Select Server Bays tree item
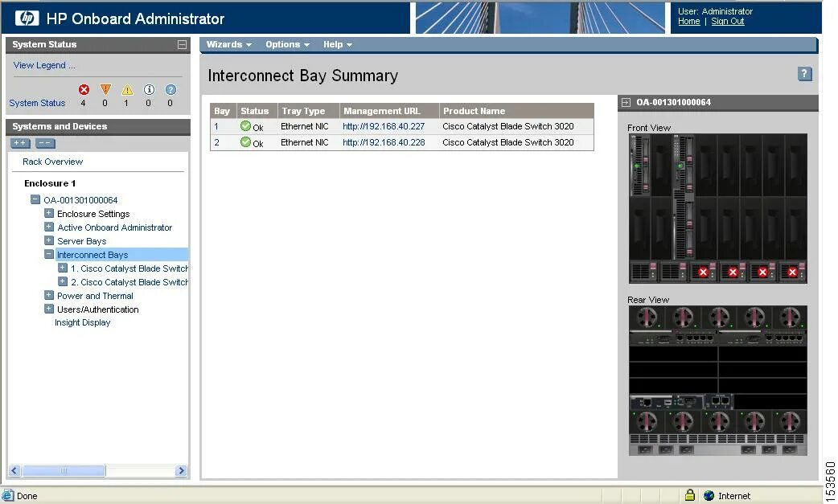Viewport: 838px width, 504px height. (x=82, y=241)
